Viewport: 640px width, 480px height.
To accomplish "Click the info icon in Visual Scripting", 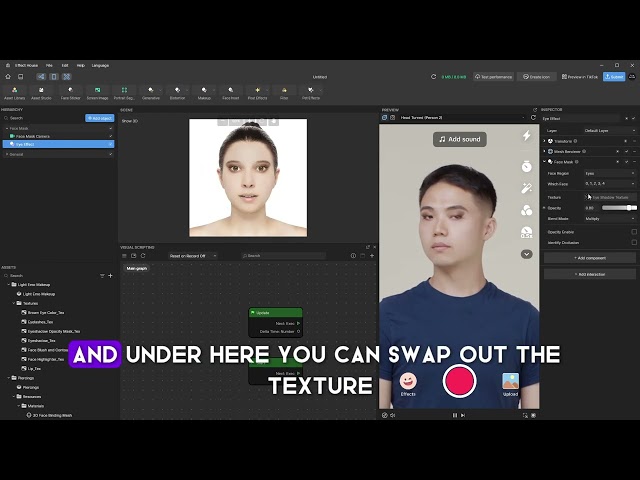I will point(353,256).
